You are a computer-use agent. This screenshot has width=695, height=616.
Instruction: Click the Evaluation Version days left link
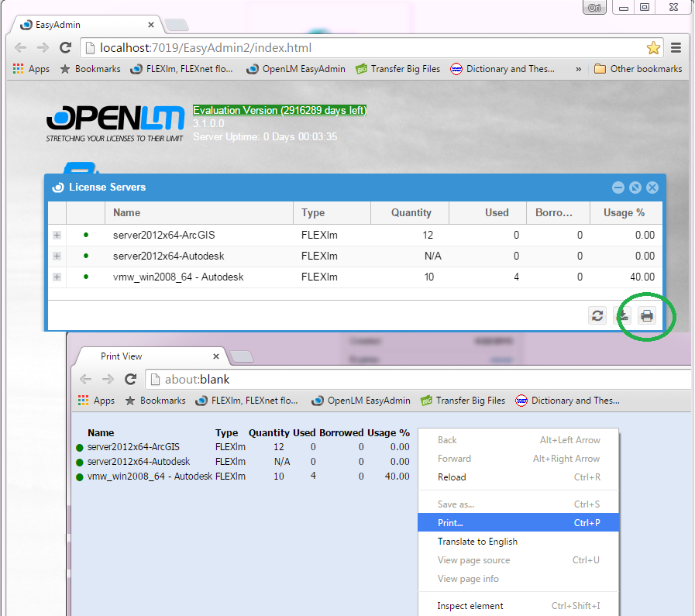point(280,111)
